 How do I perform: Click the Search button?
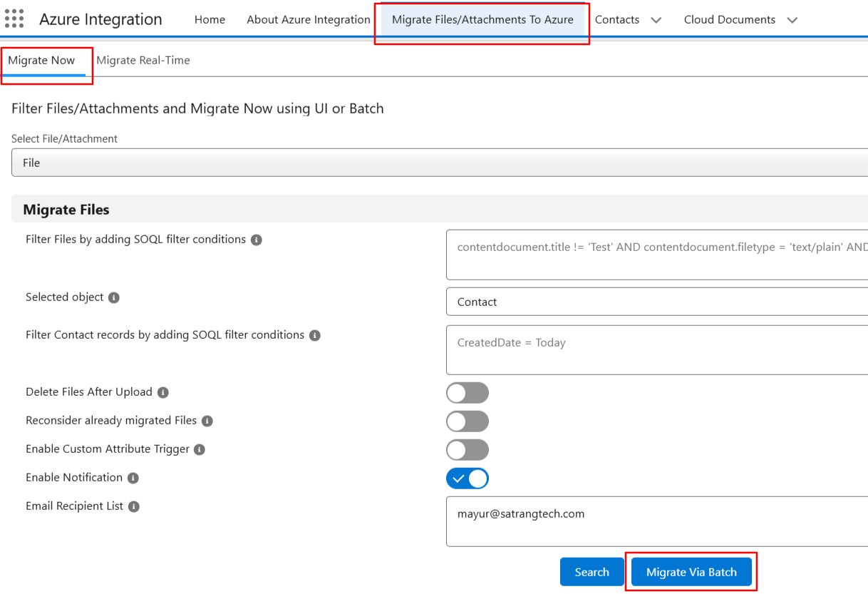(591, 572)
